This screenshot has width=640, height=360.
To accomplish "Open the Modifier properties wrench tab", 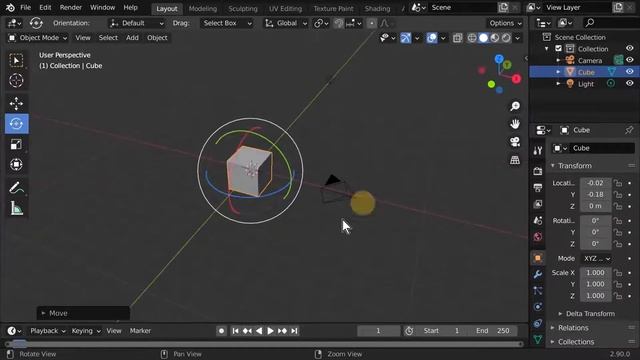I will [x=538, y=274].
